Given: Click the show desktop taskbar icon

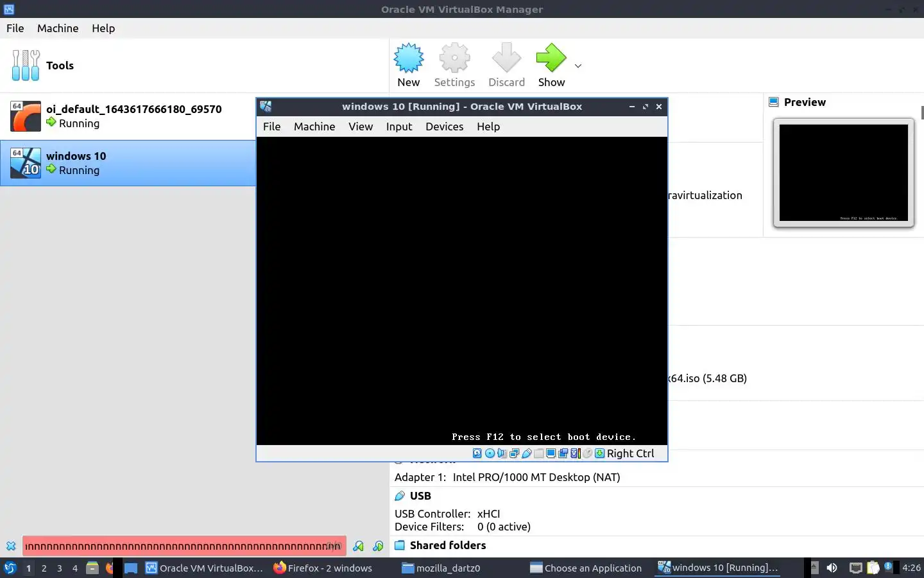Looking at the screenshot, I should tap(131, 568).
